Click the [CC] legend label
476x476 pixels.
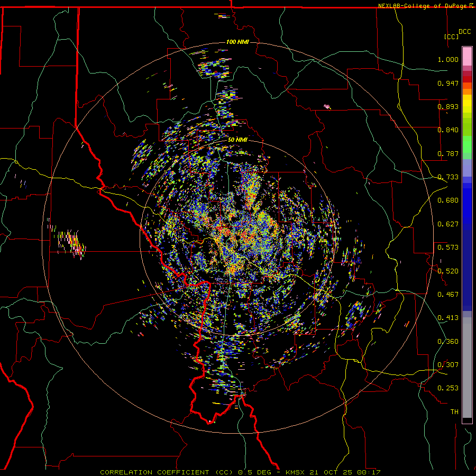click(x=451, y=36)
